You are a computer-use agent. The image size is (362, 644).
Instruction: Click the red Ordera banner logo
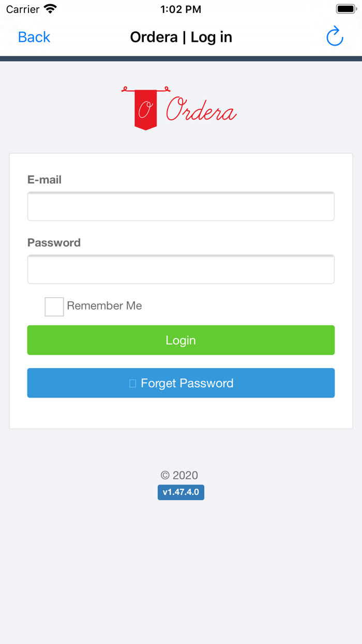[x=146, y=108]
